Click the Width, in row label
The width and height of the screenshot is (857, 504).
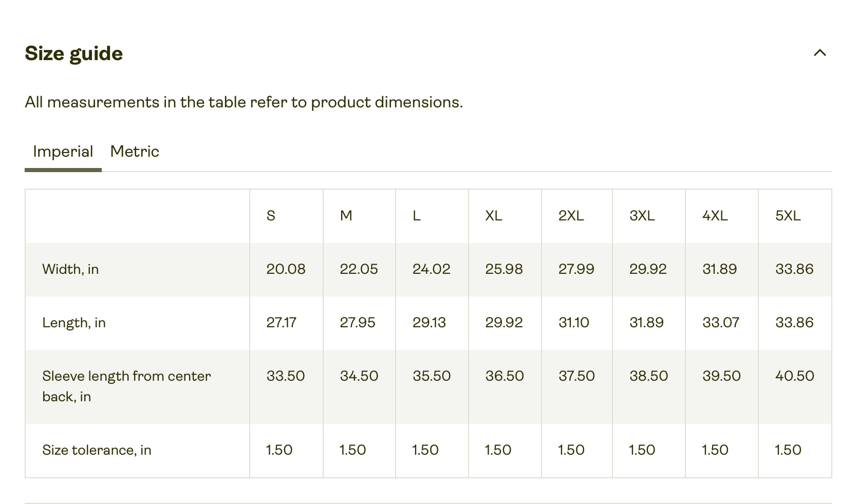pyautogui.click(x=70, y=269)
